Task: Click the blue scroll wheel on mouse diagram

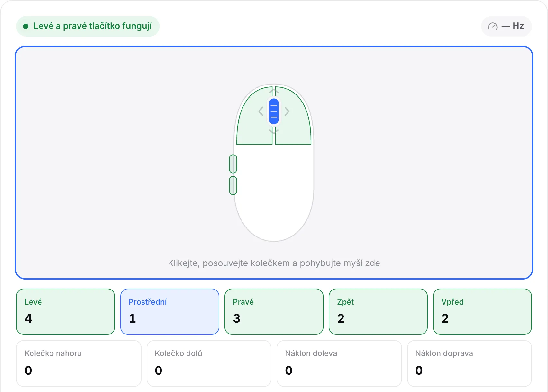Action: (274, 111)
